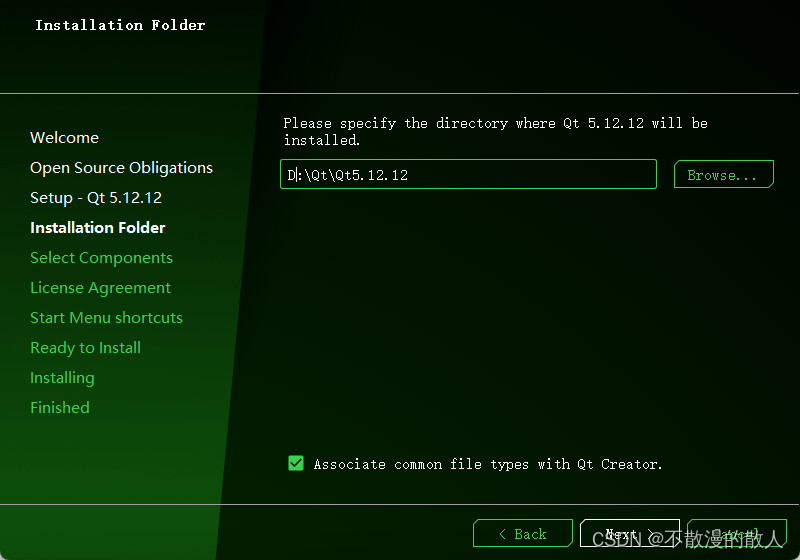Click 'Associate common file types' label text
Screen dimensions: 800x560
point(488,464)
